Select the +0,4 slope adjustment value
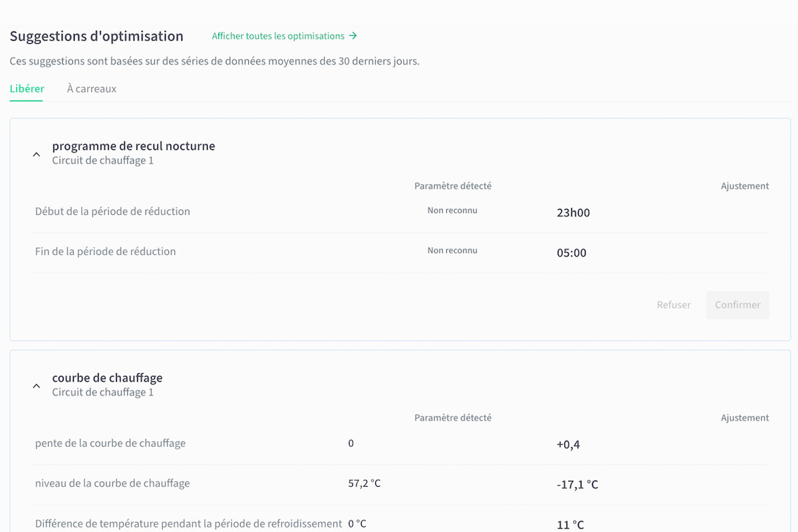 (568, 444)
